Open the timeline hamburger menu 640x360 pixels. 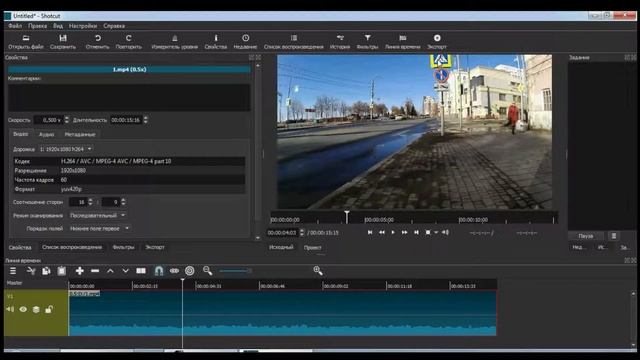click(13, 271)
